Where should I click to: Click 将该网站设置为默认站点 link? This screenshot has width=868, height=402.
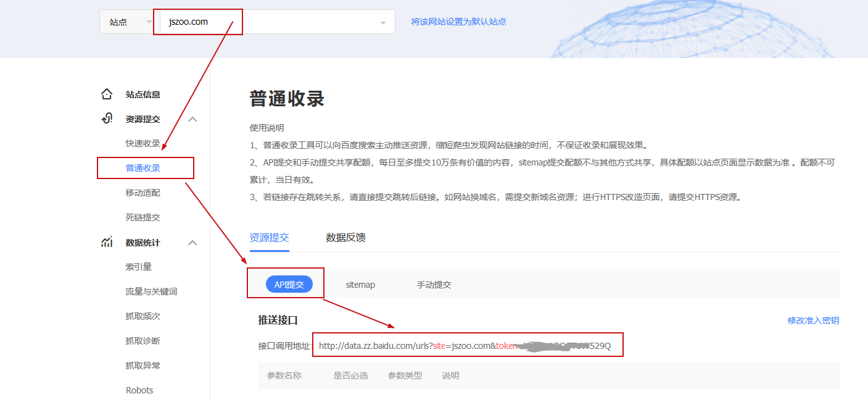pos(459,22)
